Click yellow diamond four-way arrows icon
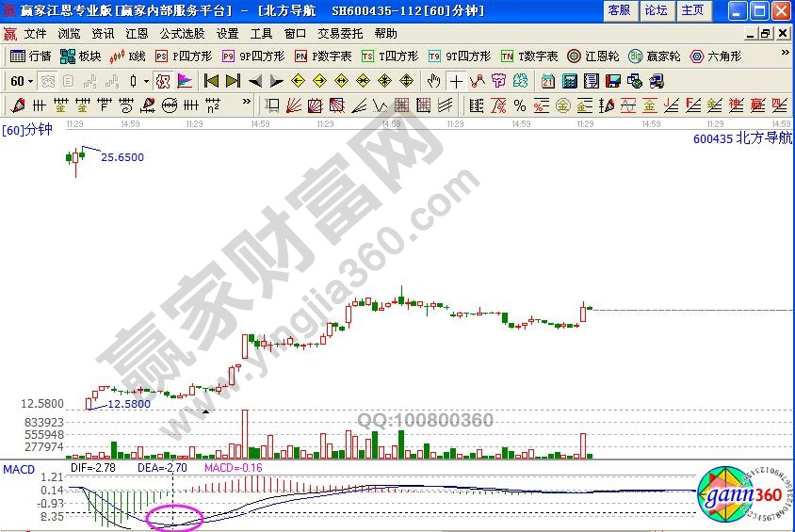This screenshot has width=795, height=532. [385, 81]
